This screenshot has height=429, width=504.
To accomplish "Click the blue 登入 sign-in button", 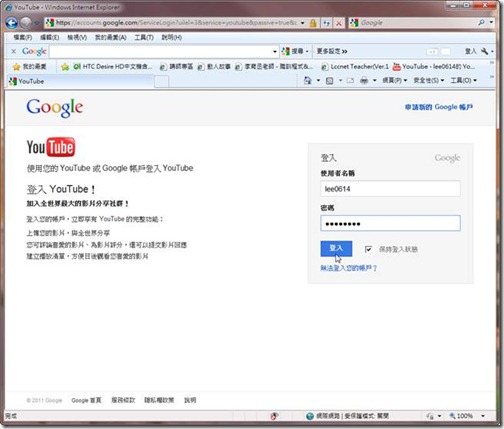I will (x=336, y=248).
